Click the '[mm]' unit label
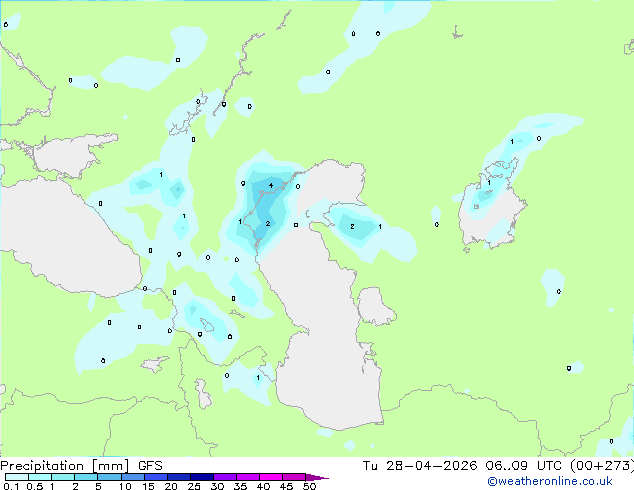 pyautogui.click(x=111, y=466)
